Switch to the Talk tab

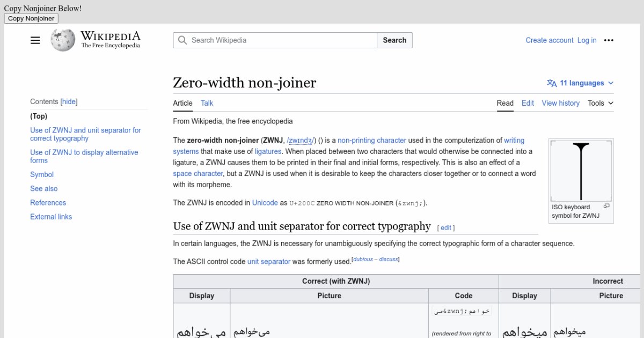click(x=207, y=103)
